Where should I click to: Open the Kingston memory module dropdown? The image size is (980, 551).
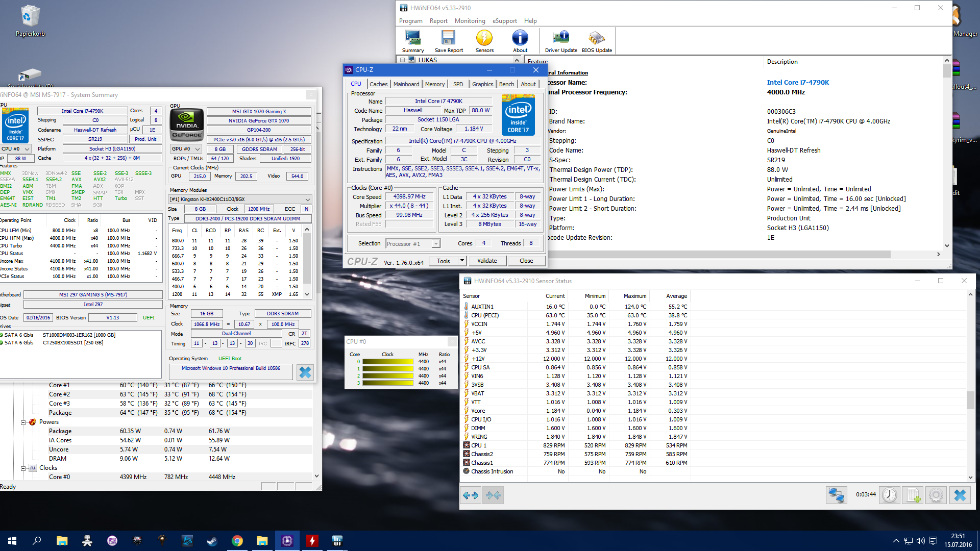coord(307,199)
